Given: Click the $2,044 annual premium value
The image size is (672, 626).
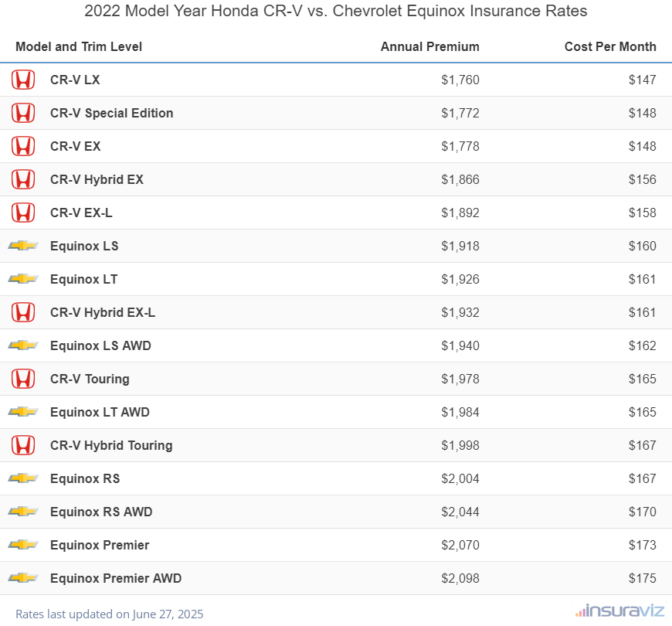Looking at the screenshot, I should 460,512.
